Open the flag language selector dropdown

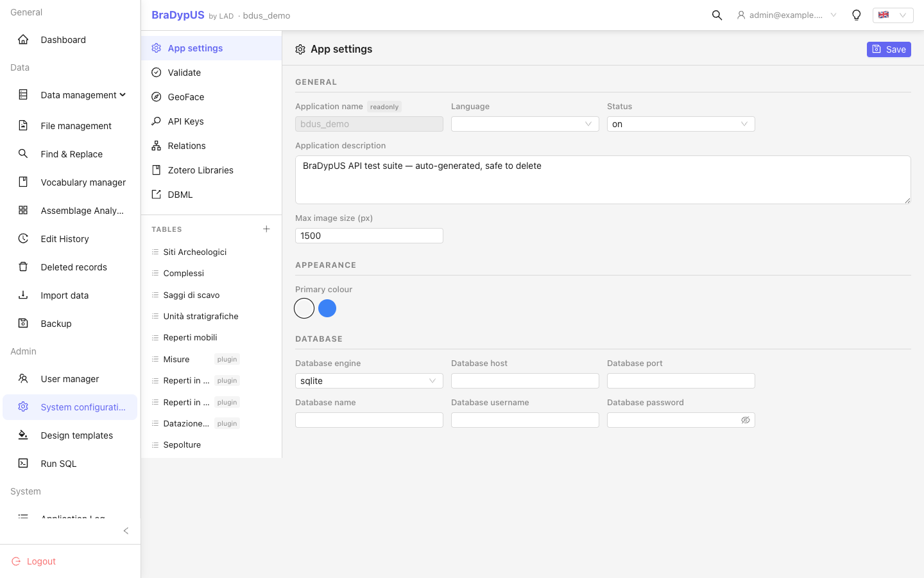click(893, 15)
